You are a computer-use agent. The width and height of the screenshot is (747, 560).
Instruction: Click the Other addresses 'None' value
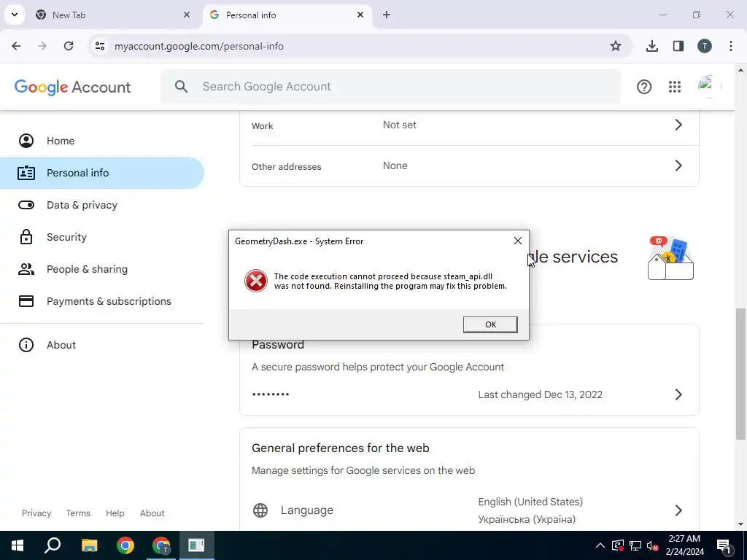point(395,166)
